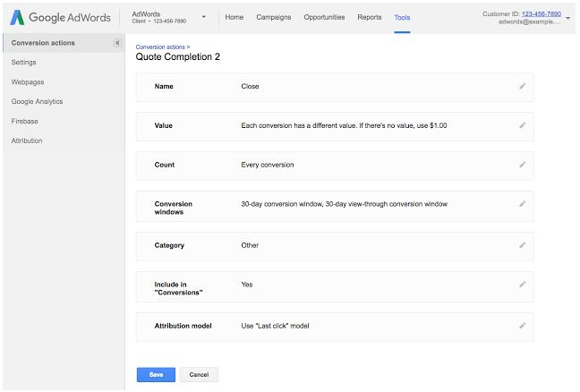The width and height of the screenshot is (580, 392).
Task: Click the Category value 'Other'
Action: click(x=250, y=245)
